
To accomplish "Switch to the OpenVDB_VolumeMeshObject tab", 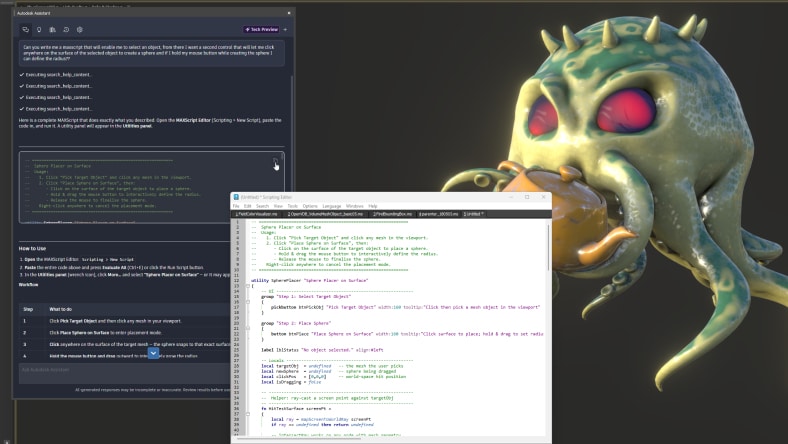I will point(325,214).
